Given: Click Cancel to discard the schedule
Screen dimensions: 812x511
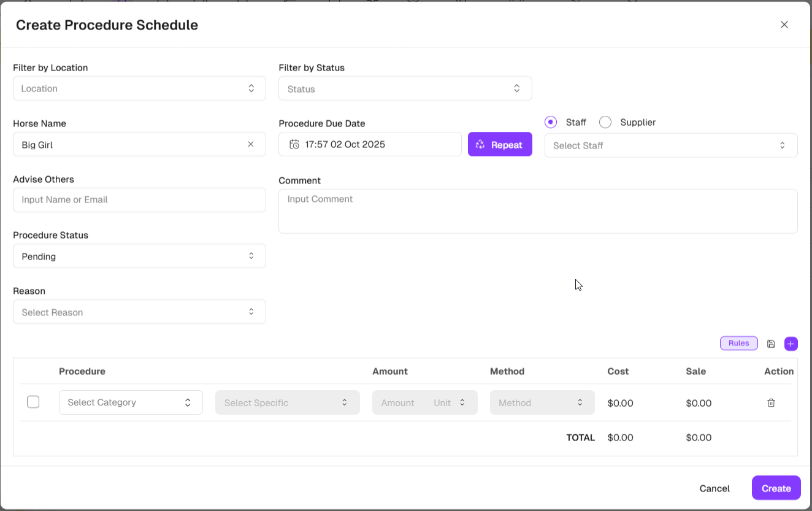Looking at the screenshot, I should [714, 488].
